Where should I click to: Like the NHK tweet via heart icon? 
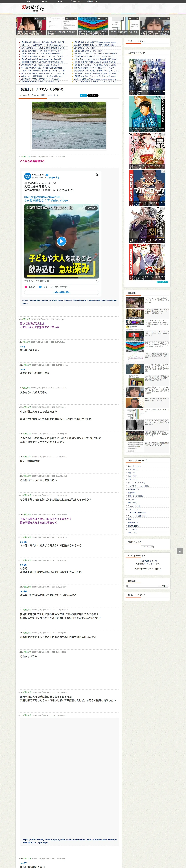(26, 287)
